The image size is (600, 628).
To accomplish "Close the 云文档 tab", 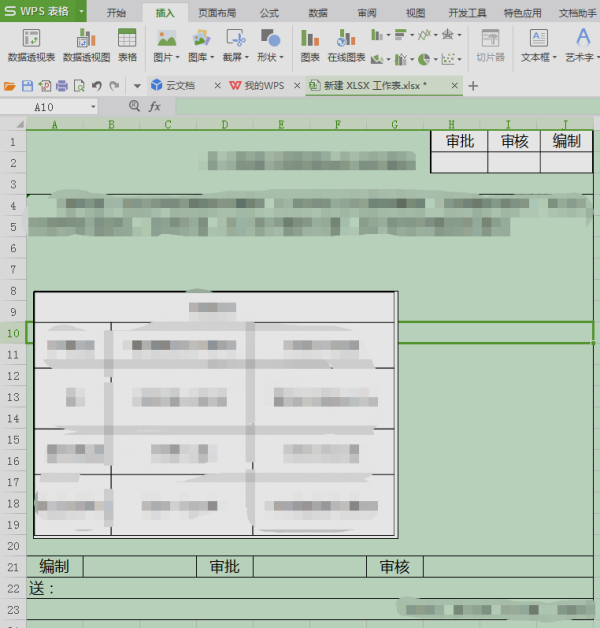I will coord(217,85).
